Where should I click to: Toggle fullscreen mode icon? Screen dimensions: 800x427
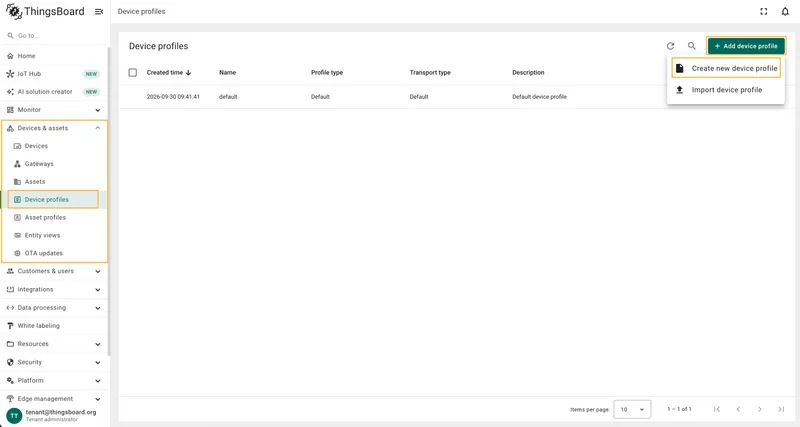(764, 12)
